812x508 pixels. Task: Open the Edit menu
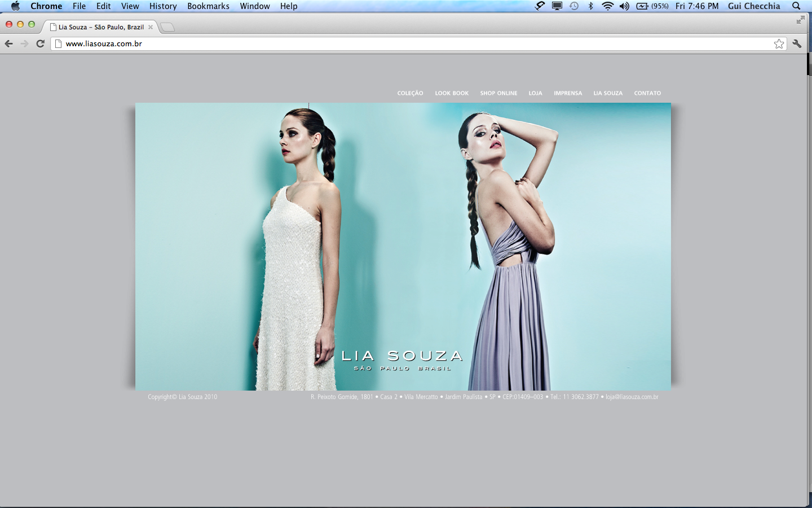tap(103, 6)
